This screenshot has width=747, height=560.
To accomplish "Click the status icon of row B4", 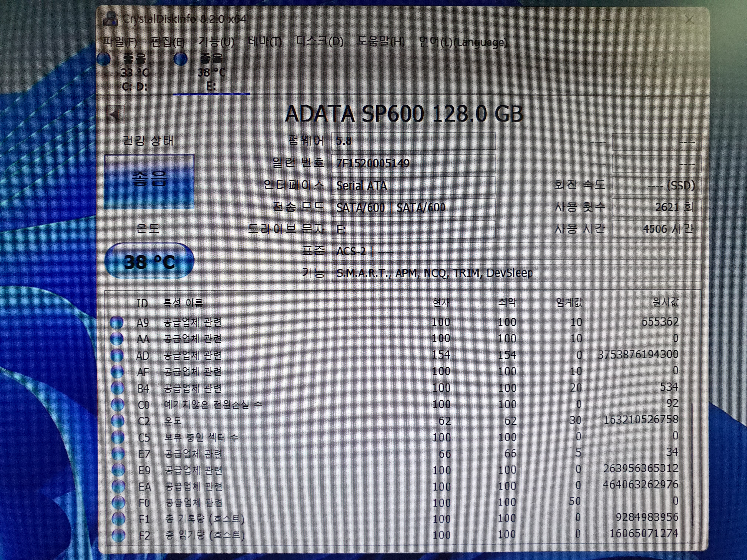I will pos(117,388).
